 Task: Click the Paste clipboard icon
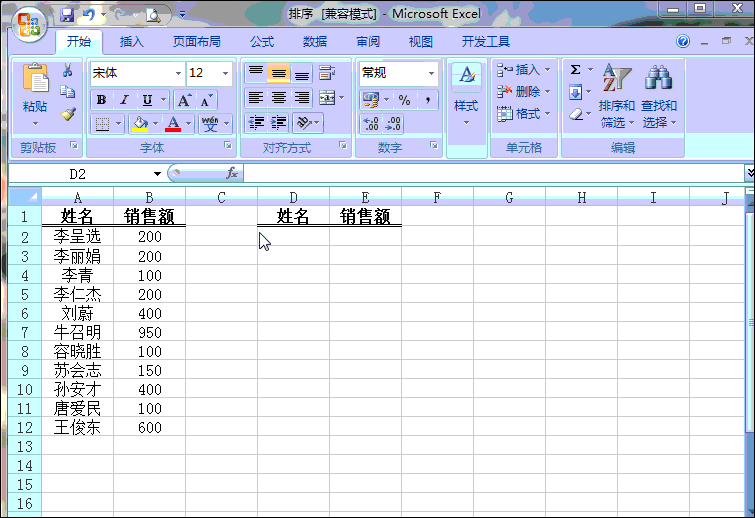(x=35, y=78)
